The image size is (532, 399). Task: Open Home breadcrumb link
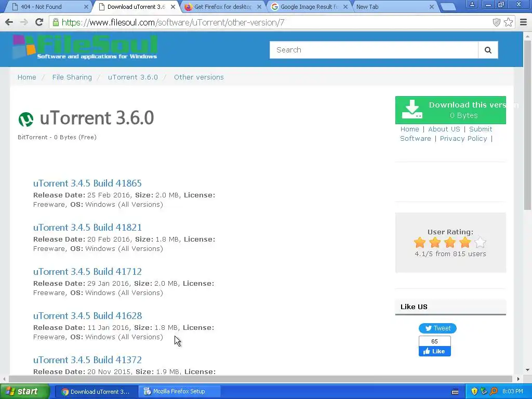pyautogui.click(x=27, y=77)
